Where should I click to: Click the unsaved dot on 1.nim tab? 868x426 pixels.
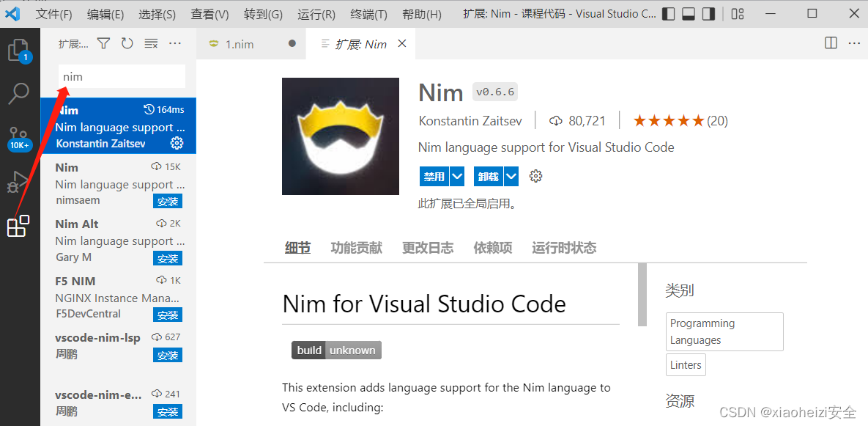tap(292, 44)
